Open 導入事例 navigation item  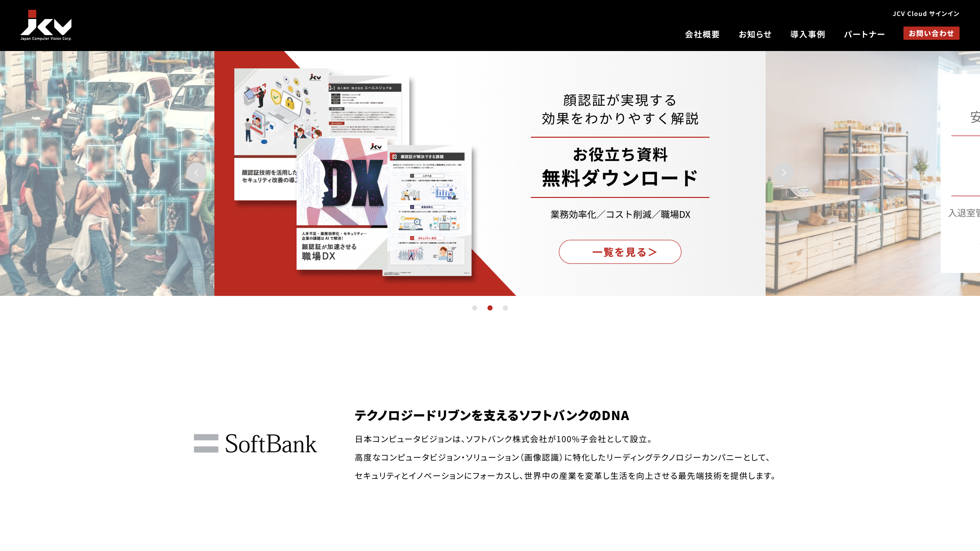tap(807, 34)
